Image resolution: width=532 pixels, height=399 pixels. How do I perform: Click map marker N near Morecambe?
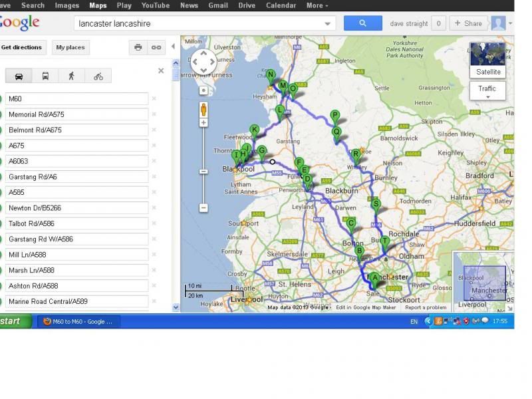(271, 77)
